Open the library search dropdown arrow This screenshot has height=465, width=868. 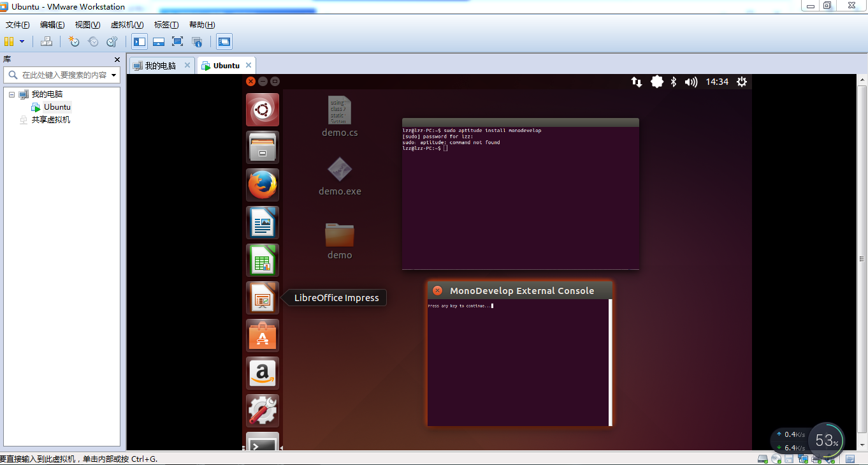114,75
